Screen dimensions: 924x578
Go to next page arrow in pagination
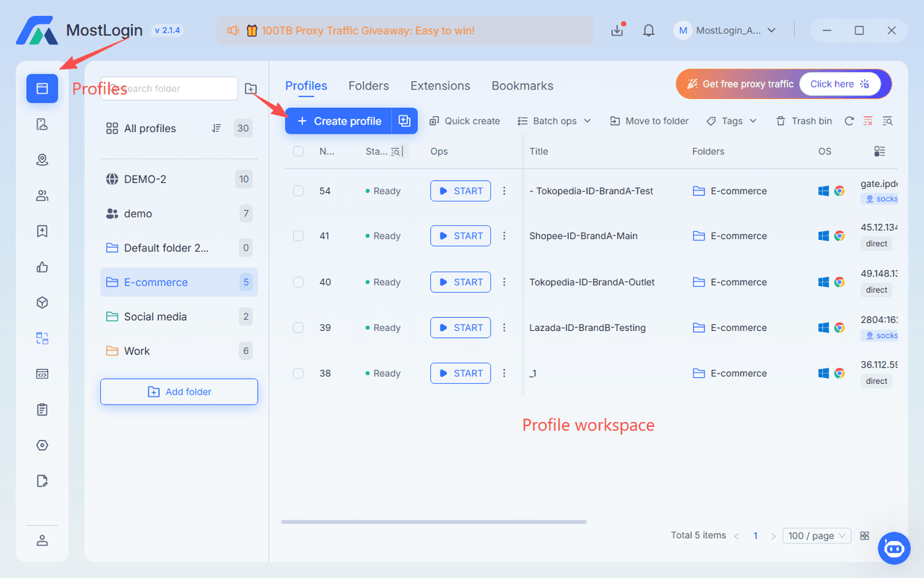773,536
